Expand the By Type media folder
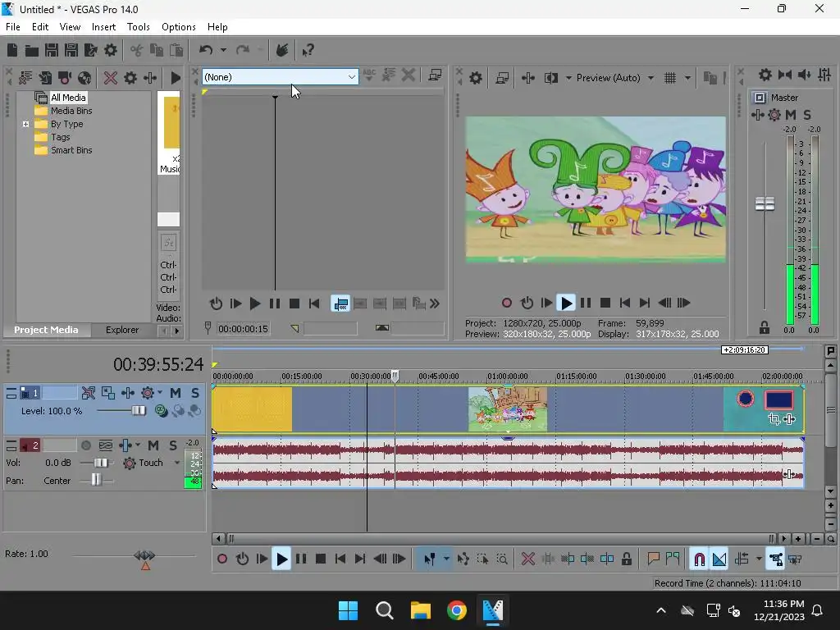 pyautogui.click(x=25, y=125)
